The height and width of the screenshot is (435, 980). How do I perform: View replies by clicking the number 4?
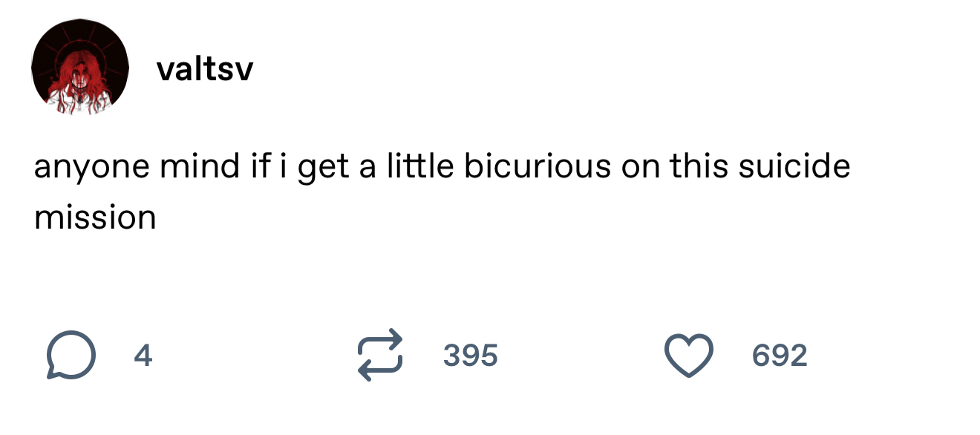[x=143, y=356]
